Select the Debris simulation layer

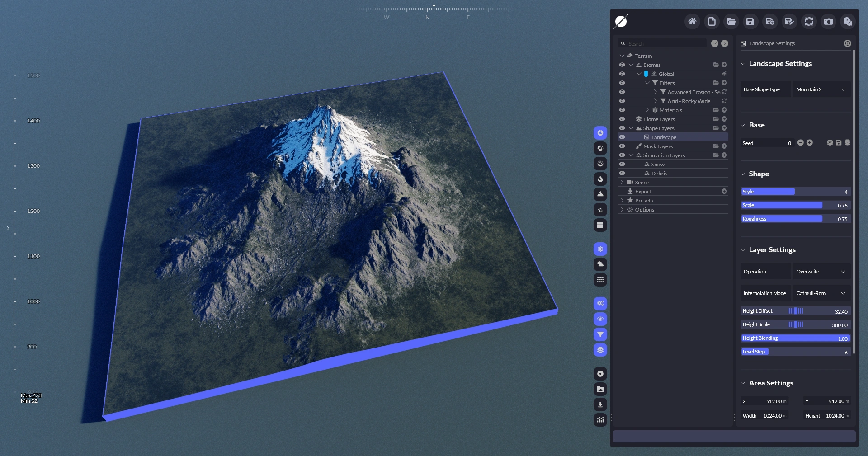pyautogui.click(x=659, y=174)
